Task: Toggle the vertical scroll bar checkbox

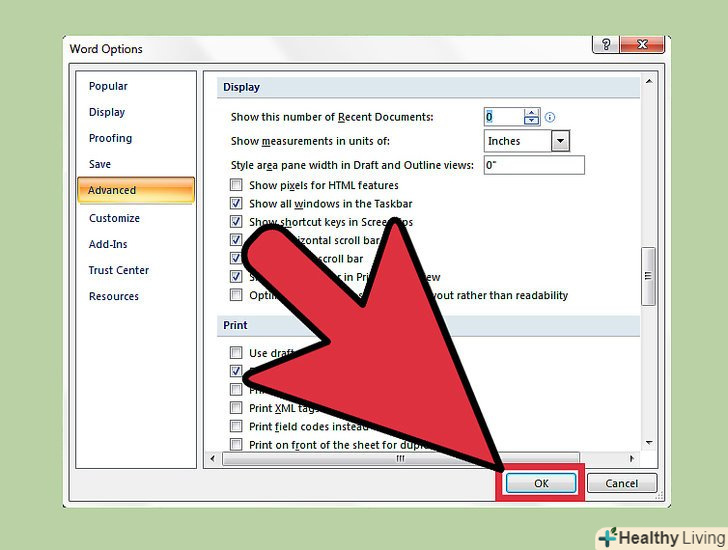Action: pos(236,258)
